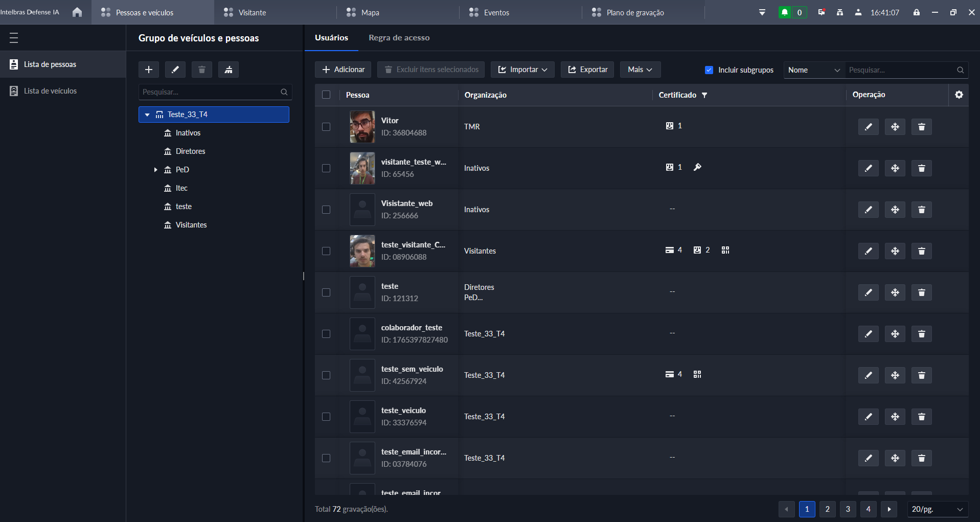Click the group search input field
The height and width of the screenshot is (522, 980).
coord(210,92)
